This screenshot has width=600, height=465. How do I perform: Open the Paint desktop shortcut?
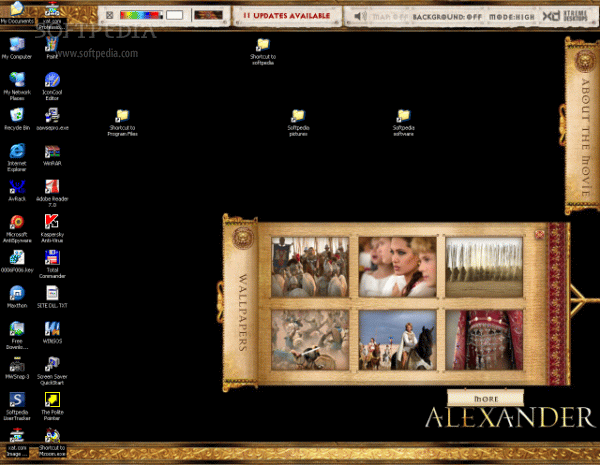coord(52,48)
